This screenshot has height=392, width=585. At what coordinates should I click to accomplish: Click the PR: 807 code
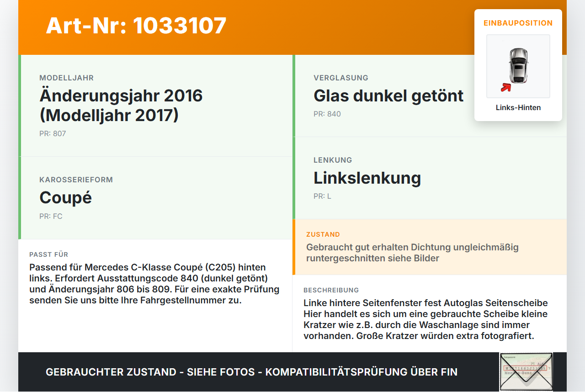(53, 134)
